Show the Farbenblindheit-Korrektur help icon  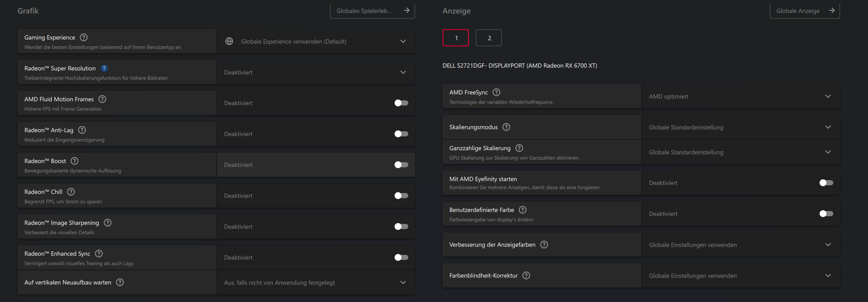point(527,275)
